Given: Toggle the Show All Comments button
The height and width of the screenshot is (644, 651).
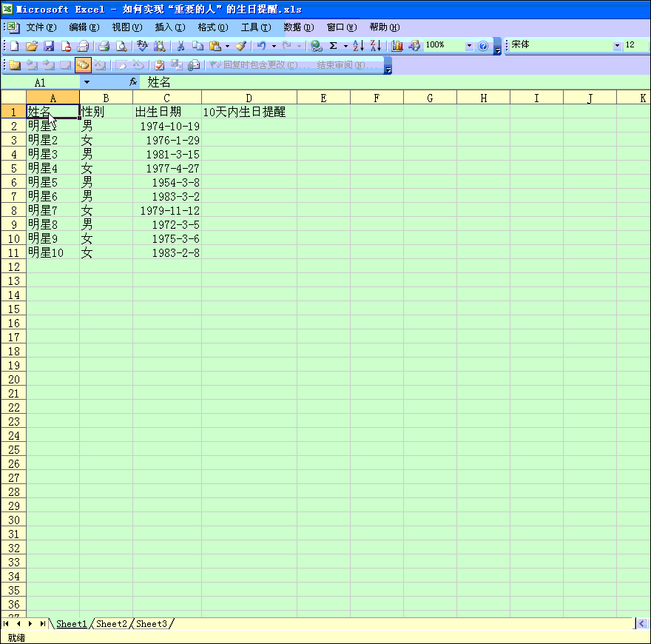Looking at the screenshot, I should (83, 65).
